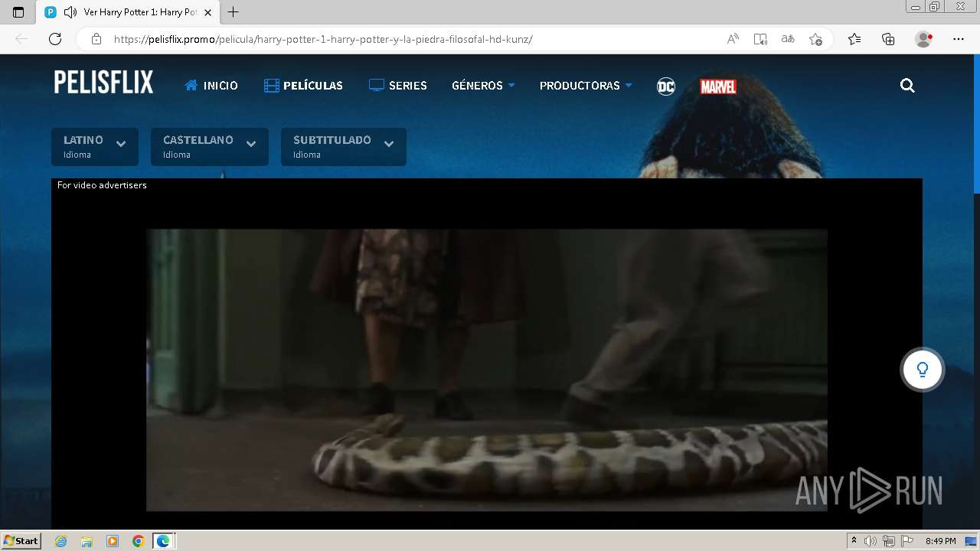
Task: Switch to the Edge taskbar button
Action: [164, 541]
